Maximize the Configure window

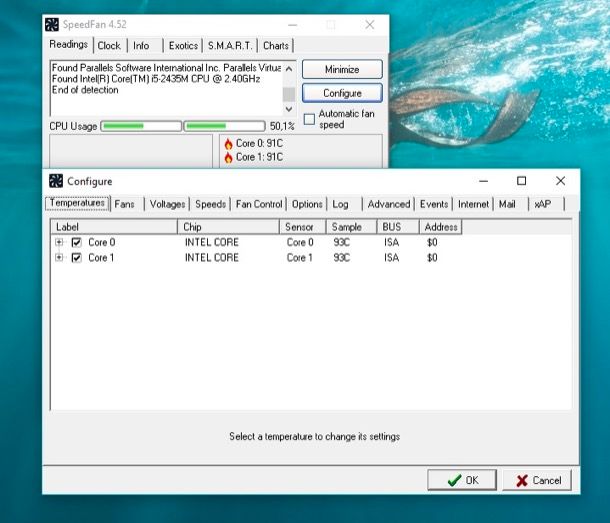coord(521,181)
